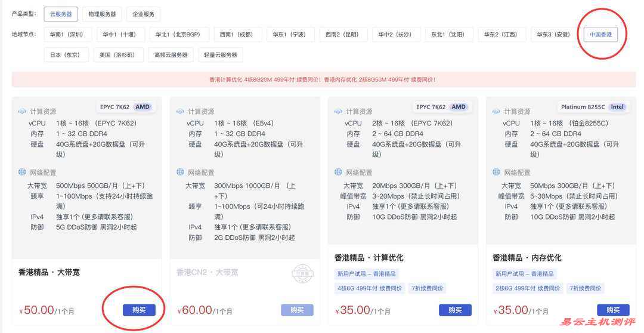Click the ¥60.00/1个月 price
This screenshot has width=644, height=333.
(205, 310)
